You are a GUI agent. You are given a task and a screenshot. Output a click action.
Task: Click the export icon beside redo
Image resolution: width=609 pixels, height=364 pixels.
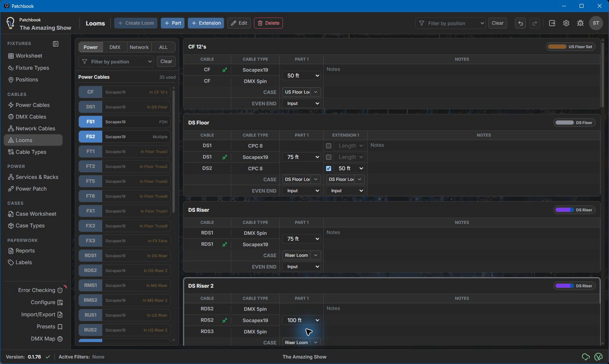coord(552,23)
